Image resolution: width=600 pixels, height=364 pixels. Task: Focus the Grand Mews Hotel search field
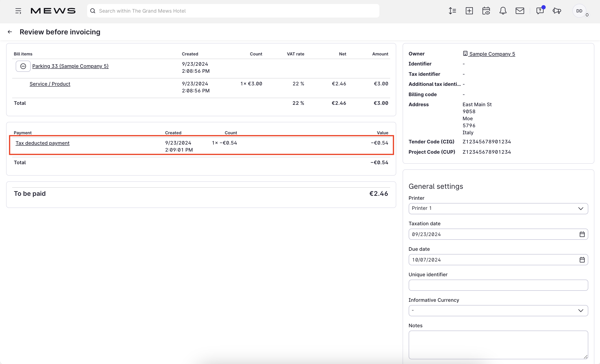[x=233, y=11]
